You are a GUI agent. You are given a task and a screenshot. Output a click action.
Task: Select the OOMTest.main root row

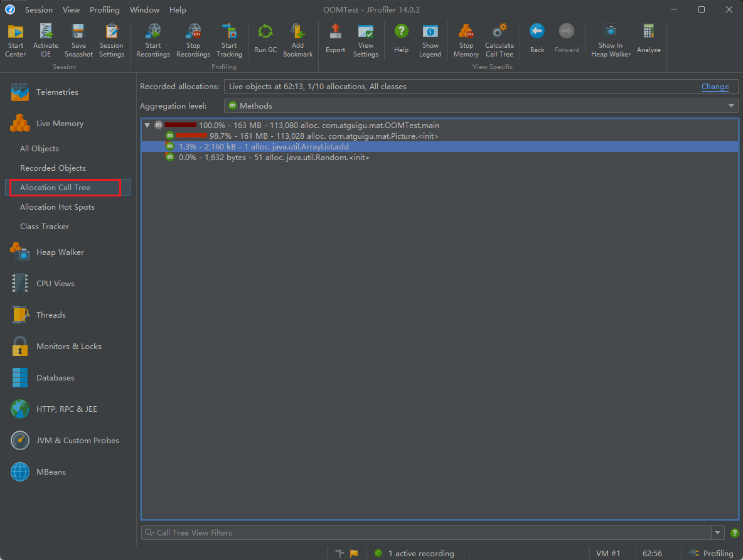440,125
